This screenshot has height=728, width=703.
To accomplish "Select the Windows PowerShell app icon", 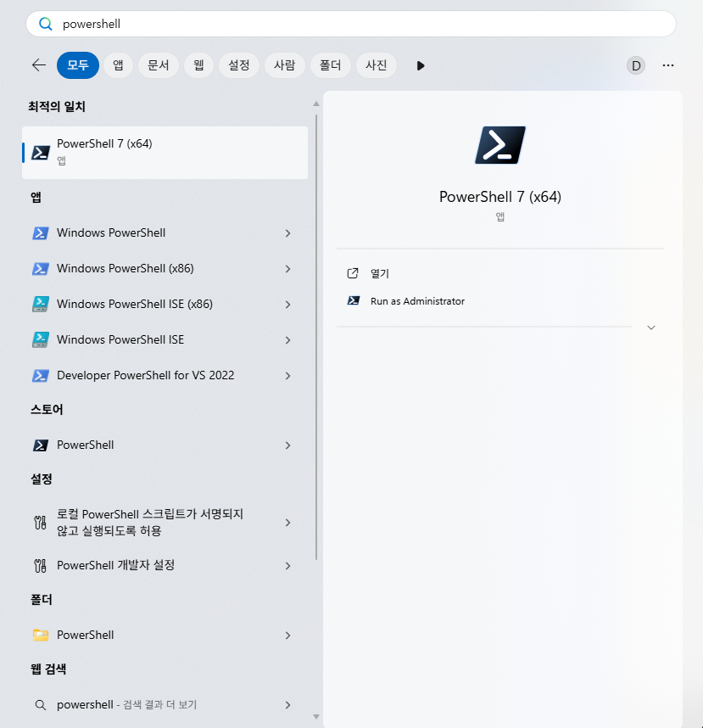I will pyautogui.click(x=40, y=232).
